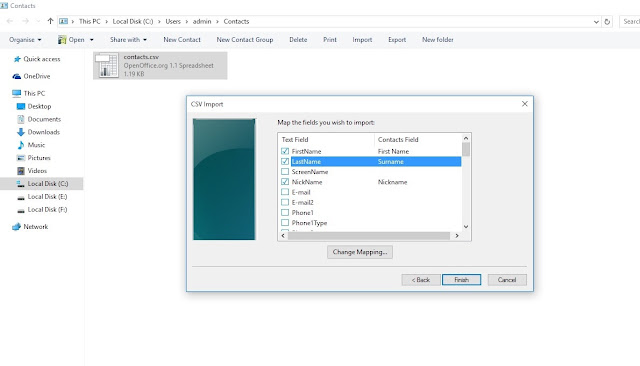Expand the chevron after Users in path
This screenshot has height=366, width=640.
point(187,22)
